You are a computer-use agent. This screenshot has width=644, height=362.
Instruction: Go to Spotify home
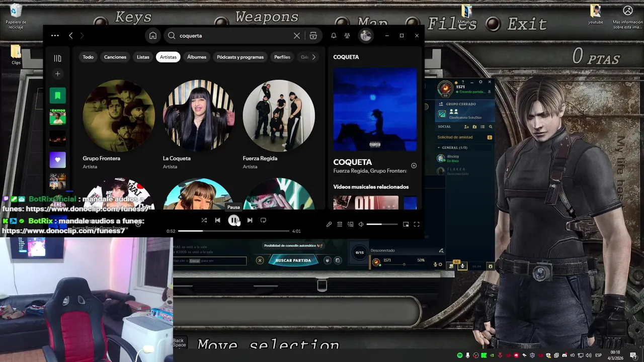click(x=153, y=36)
